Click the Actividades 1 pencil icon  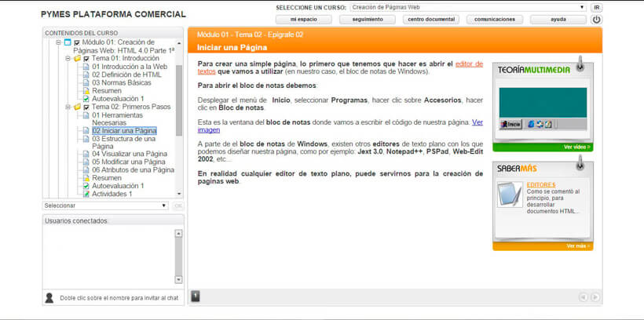coord(86,194)
